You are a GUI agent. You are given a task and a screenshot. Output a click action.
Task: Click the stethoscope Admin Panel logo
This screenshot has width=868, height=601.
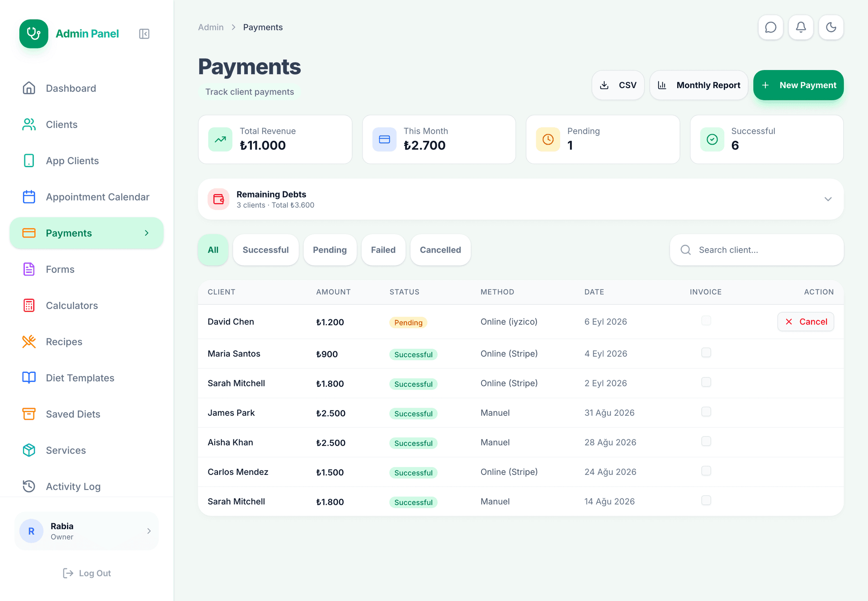34,34
